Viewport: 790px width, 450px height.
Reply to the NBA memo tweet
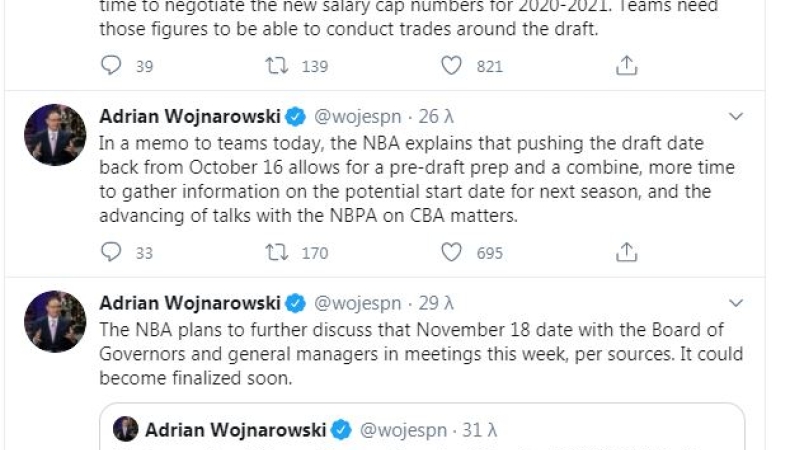[111, 252]
